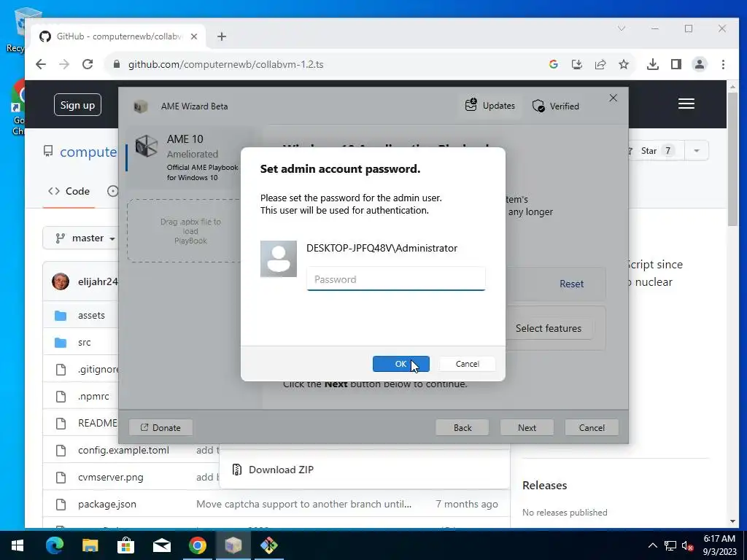Close the AME Wizard window
Viewport: 747px width, 560px height.
pos(613,98)
